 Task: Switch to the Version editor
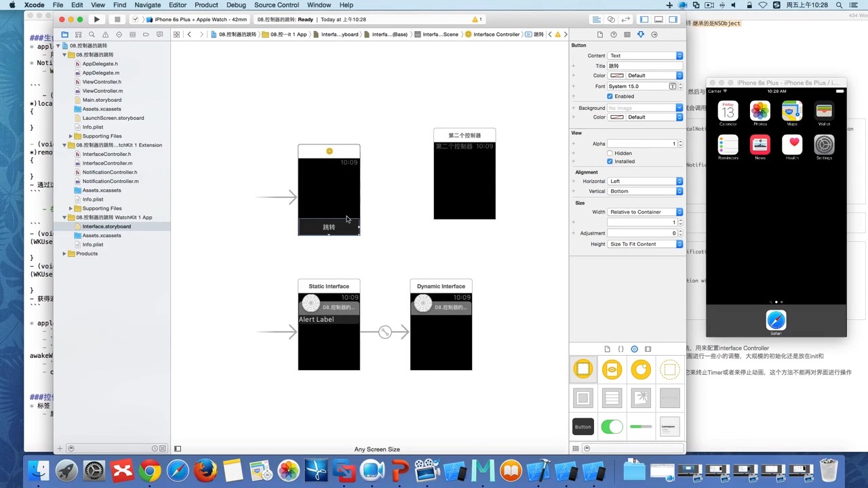click(625, 20)
